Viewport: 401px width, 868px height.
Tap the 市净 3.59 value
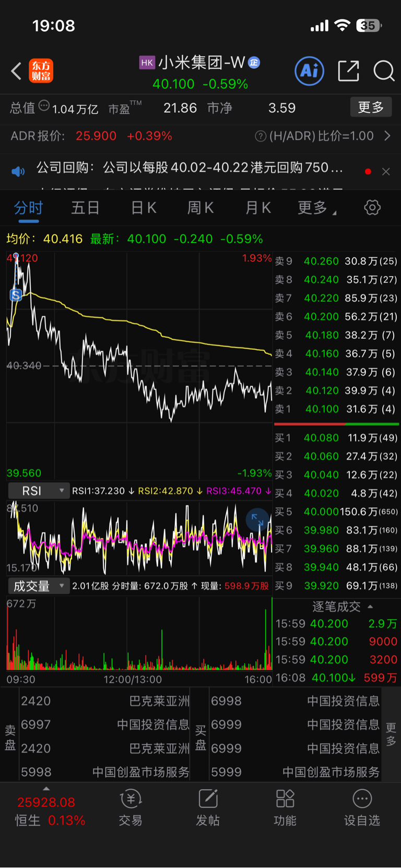[x=282, y=108]
